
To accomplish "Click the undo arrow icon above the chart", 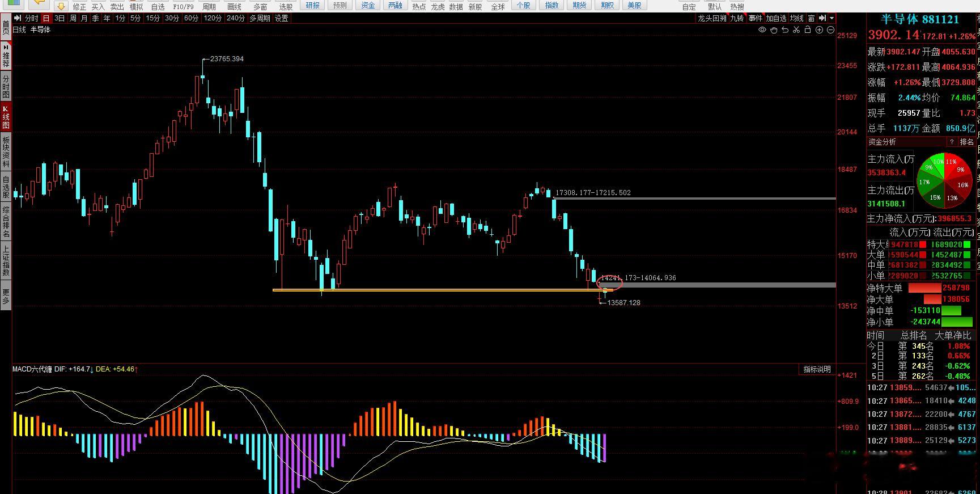I will point(785,30).
